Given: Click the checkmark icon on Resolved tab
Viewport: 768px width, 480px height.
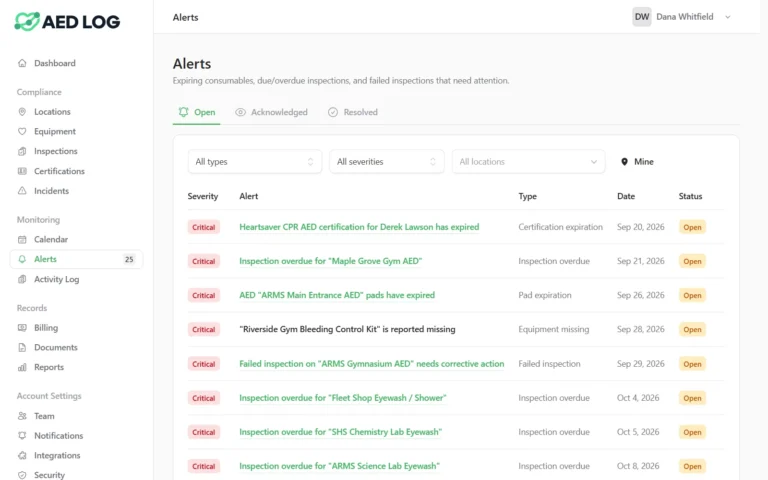Looking at the screenshot, I should (333, 112).
